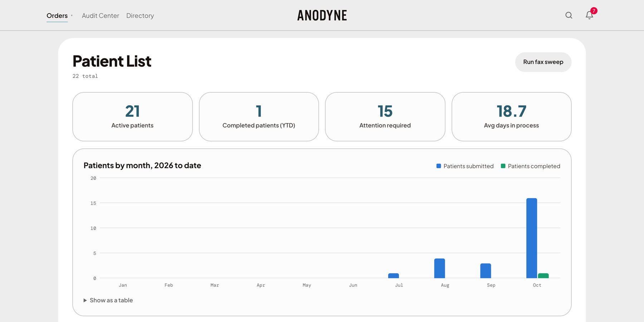The height and width of the screenshot is (322, 644).
Task: Toggle the Patients submitted legend swatch
Action: pyautogui.click(x=439, y=166)
